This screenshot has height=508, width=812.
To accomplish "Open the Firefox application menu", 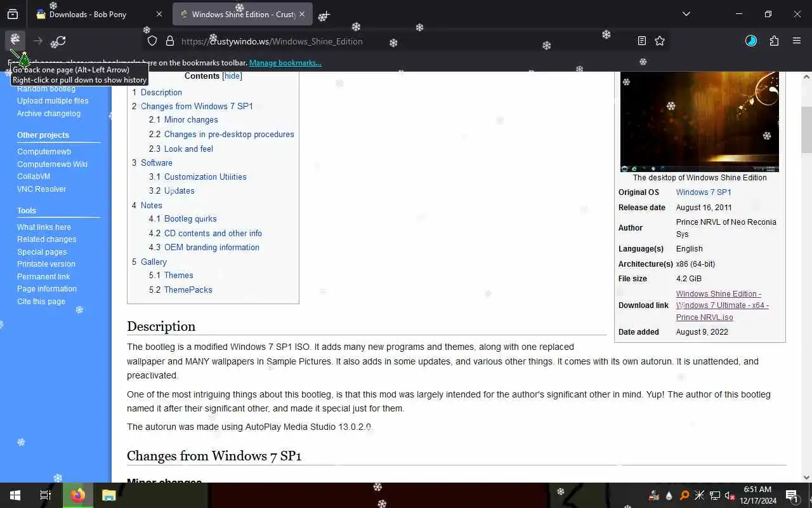I will (x=797, y=41).
